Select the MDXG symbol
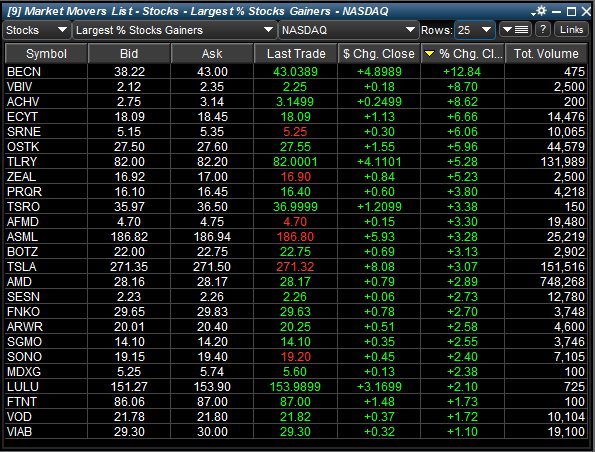This screenshot has height=452, width=595. (x=24, y=372)
